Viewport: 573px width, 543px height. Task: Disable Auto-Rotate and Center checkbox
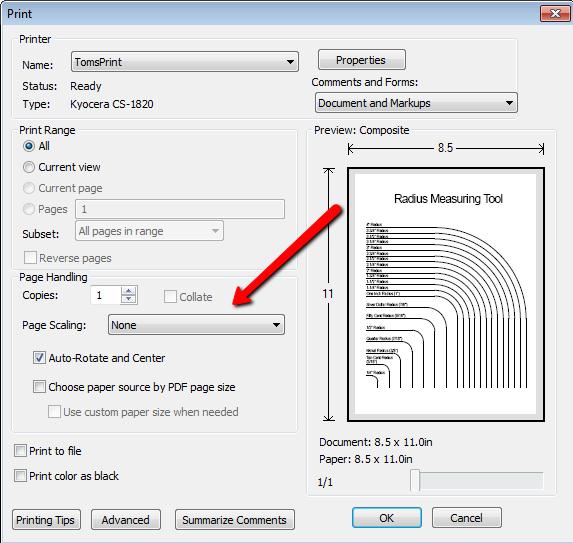39,358
